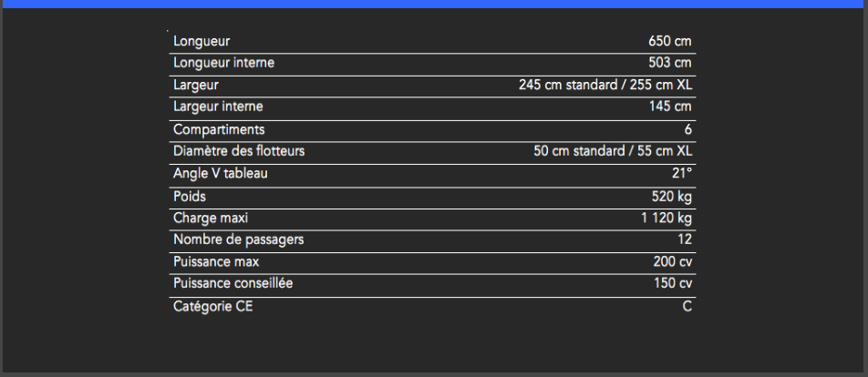Click the Diamètre des flotteurs label

pos(239,151)
